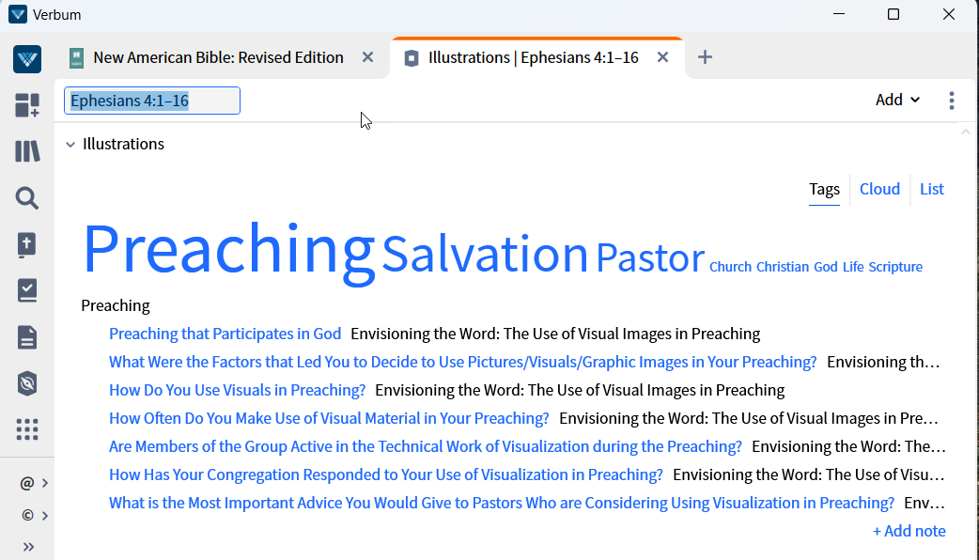This screenshot has height=560, width=979.
Task: Select the Life tag
Action: tap(853, 267)
